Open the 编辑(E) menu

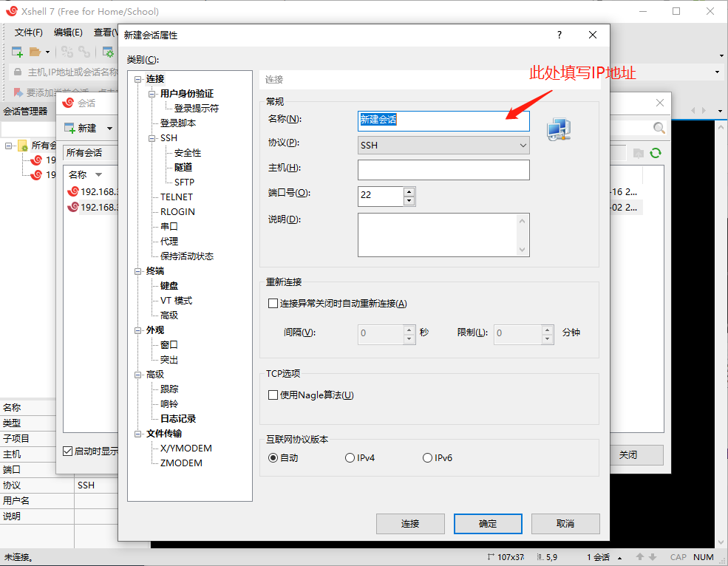coord(68,32)
